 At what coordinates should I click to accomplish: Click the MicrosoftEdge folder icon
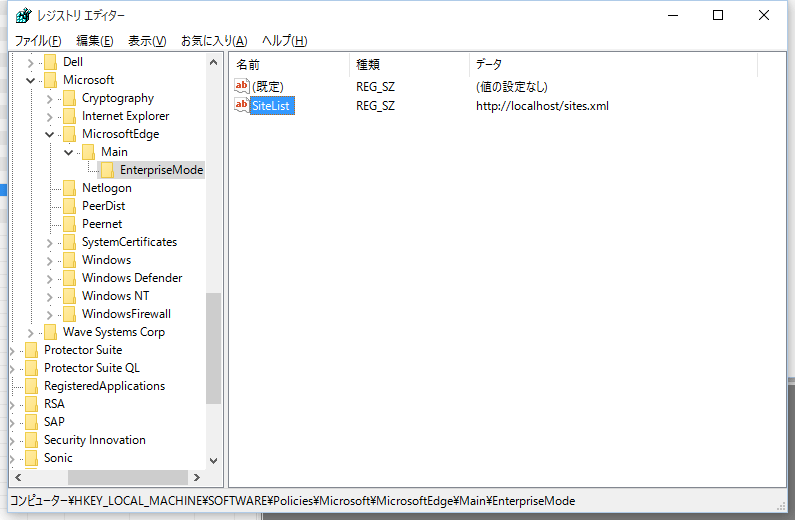pos(69,134)
